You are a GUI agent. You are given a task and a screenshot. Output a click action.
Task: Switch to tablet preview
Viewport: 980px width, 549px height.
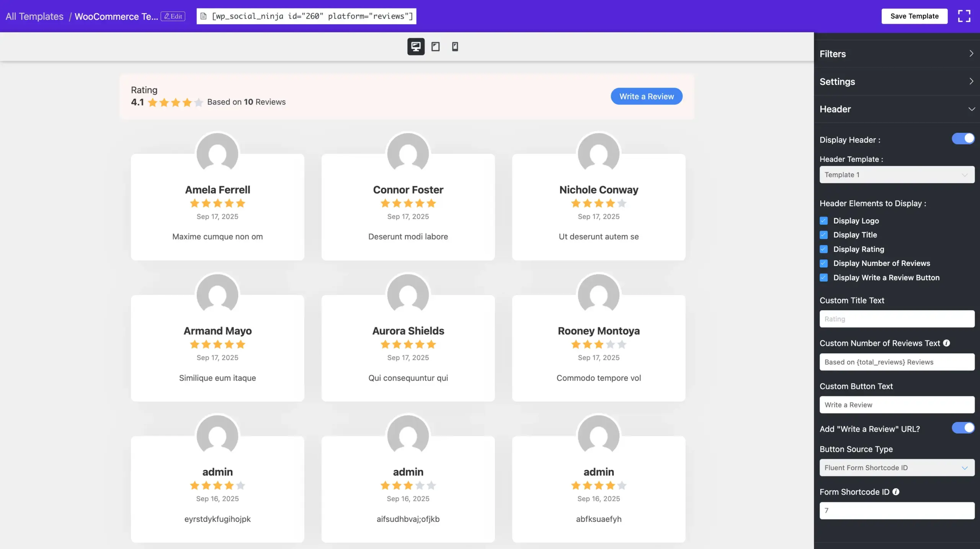click(x=436, y=46)
